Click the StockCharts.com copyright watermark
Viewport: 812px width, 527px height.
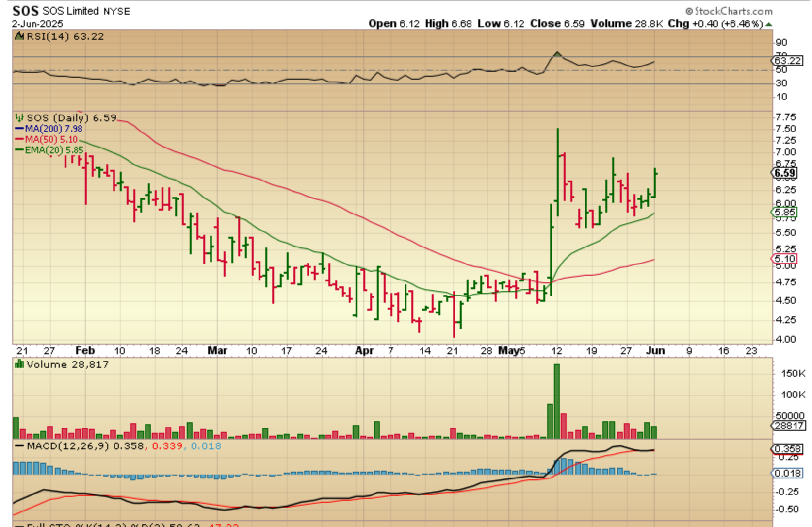click(x=729, y=11)
